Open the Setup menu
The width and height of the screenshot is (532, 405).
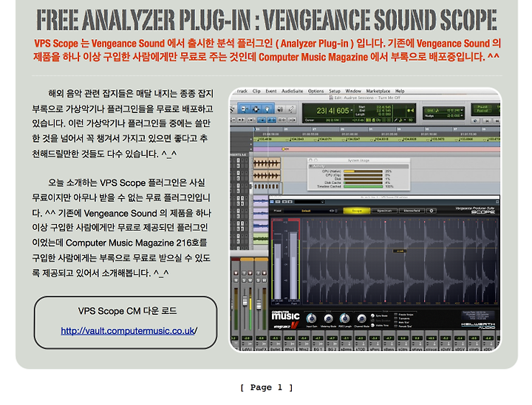click(335, 91)
